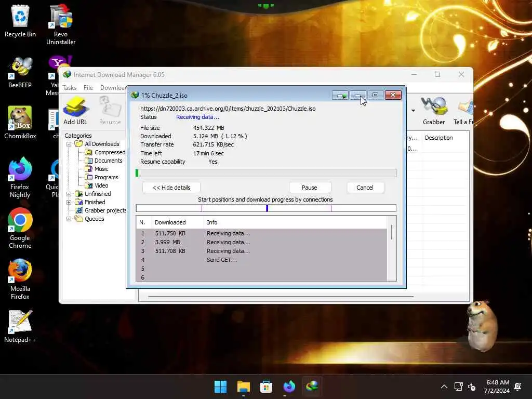532x399 pixels.
Task: Open the toolbar overflow dropdown arrow near Grabber
Action: [x=413, y=111]
